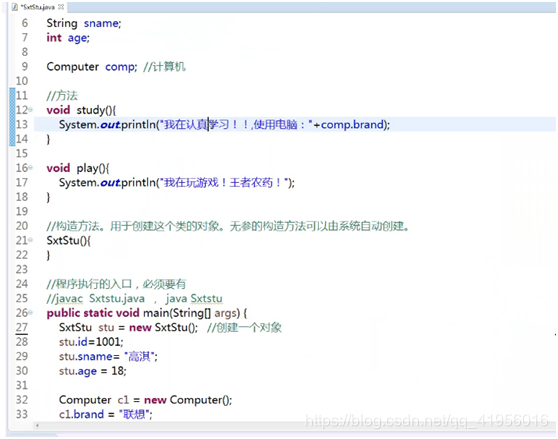Click line number 10 in the ruler
The image size is (558, 439).
(22, 81)
